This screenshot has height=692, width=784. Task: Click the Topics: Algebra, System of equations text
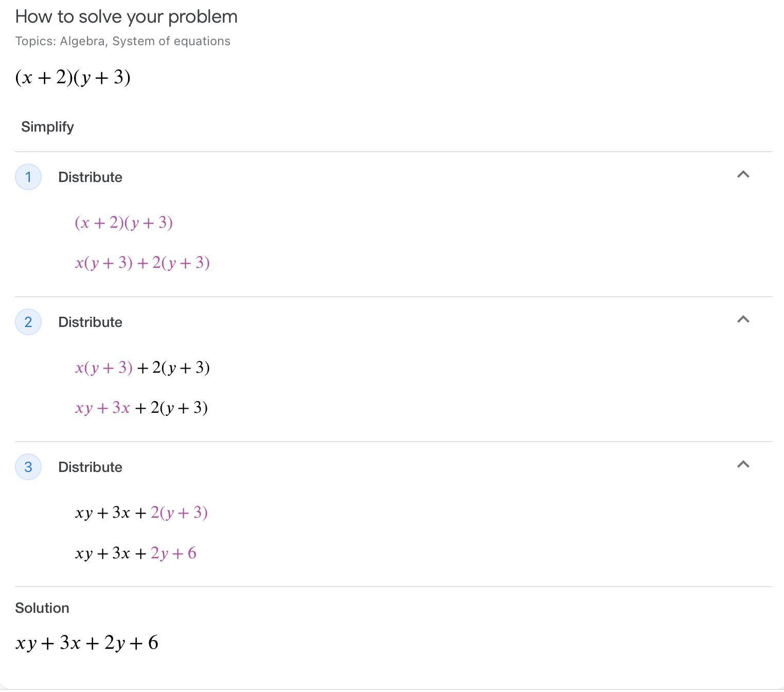coord(122,41)
